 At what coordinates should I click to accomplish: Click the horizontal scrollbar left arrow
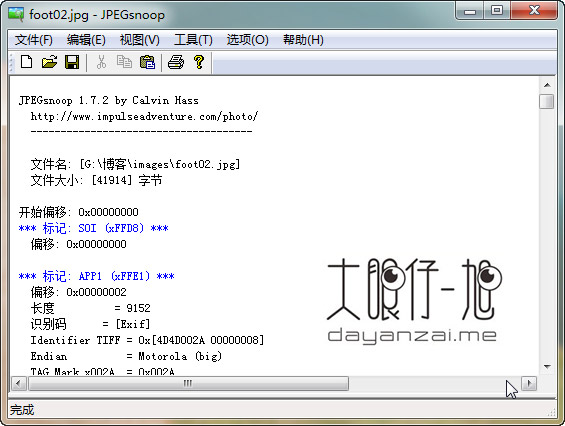click(x=19, y=383)
